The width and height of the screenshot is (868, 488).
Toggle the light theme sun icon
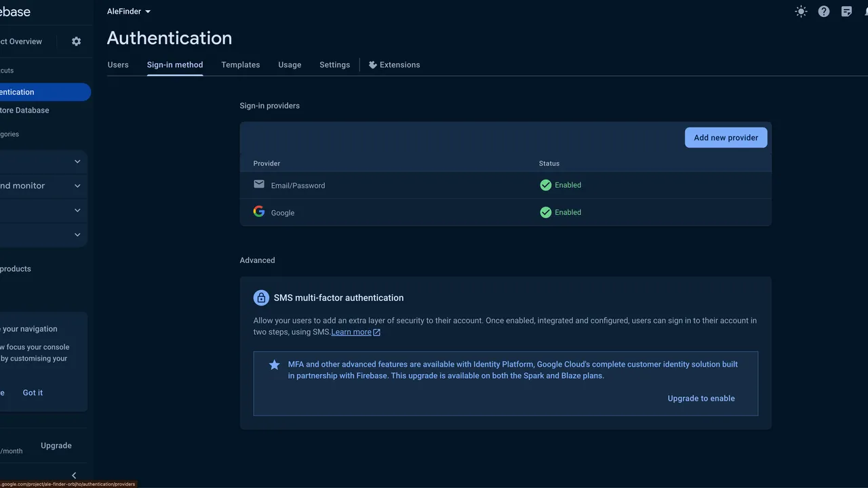pos(801,12)
